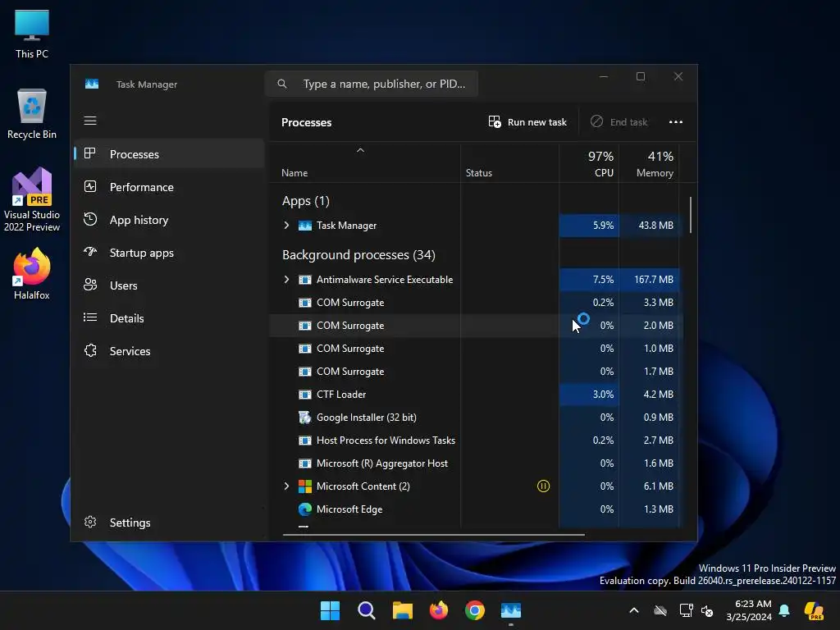Select This PC desktop icon
840x630 pixels.
tap(32, 34)
